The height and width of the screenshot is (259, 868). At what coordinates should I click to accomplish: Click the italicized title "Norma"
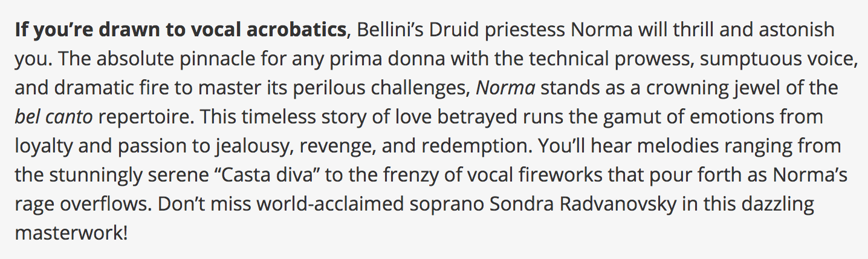point(505,88)
